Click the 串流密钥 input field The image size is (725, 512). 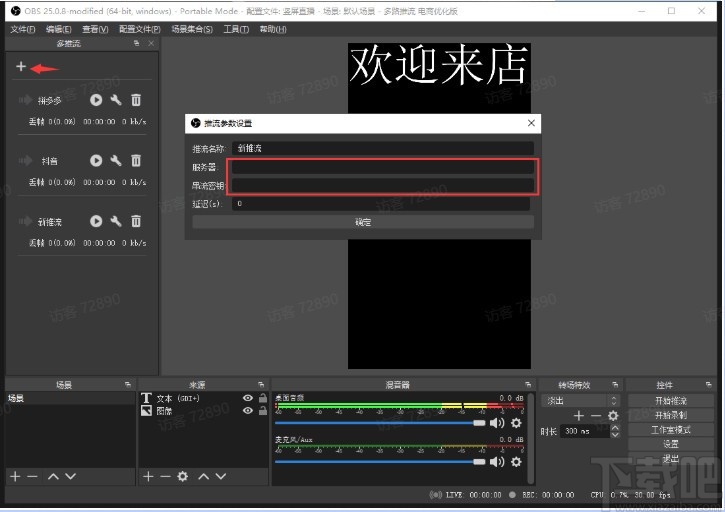point(383,185)
